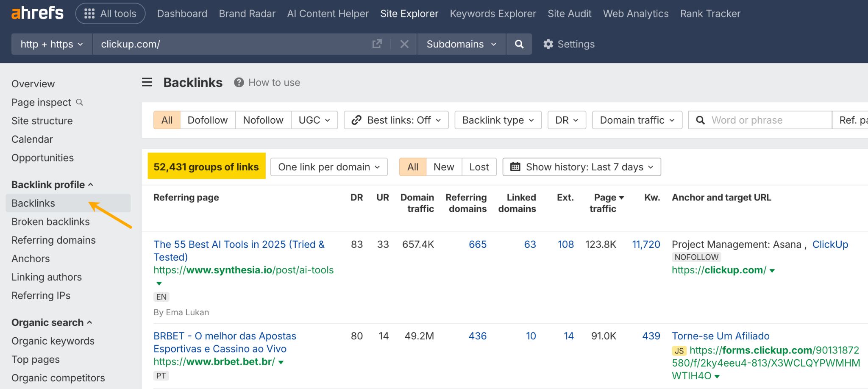Click the calendar icon in Show history
This screenshot has height=389, width=868.
point(515,167)
